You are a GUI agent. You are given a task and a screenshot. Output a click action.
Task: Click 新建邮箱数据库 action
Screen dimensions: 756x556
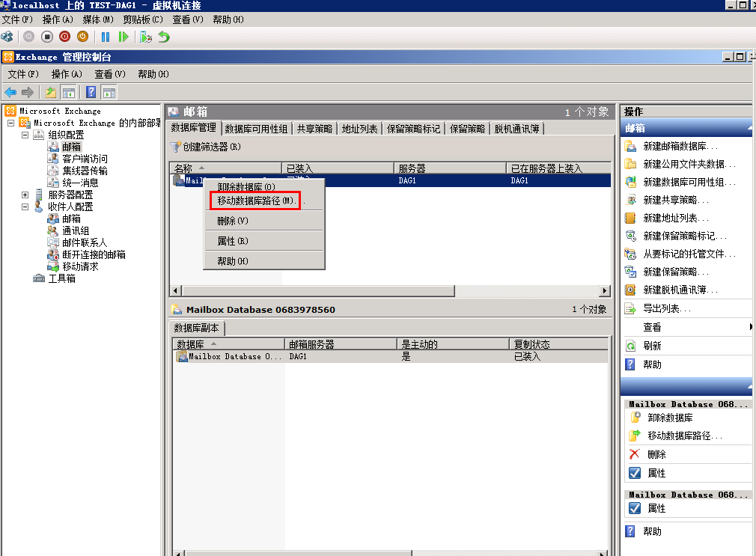[680, 146]
